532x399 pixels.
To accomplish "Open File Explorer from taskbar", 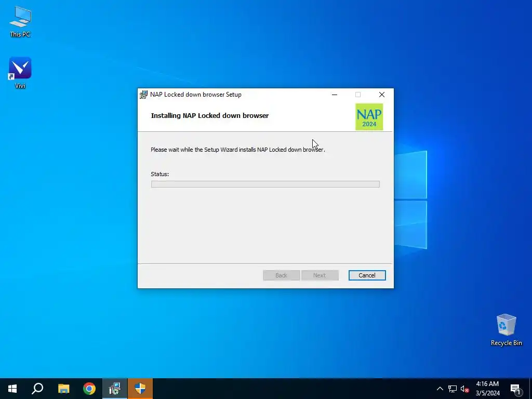I will click(x=63, y=389).
